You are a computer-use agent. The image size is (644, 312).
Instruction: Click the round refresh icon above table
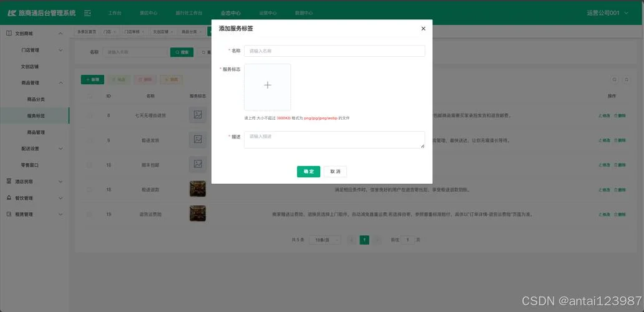click(x=627, y=80)
